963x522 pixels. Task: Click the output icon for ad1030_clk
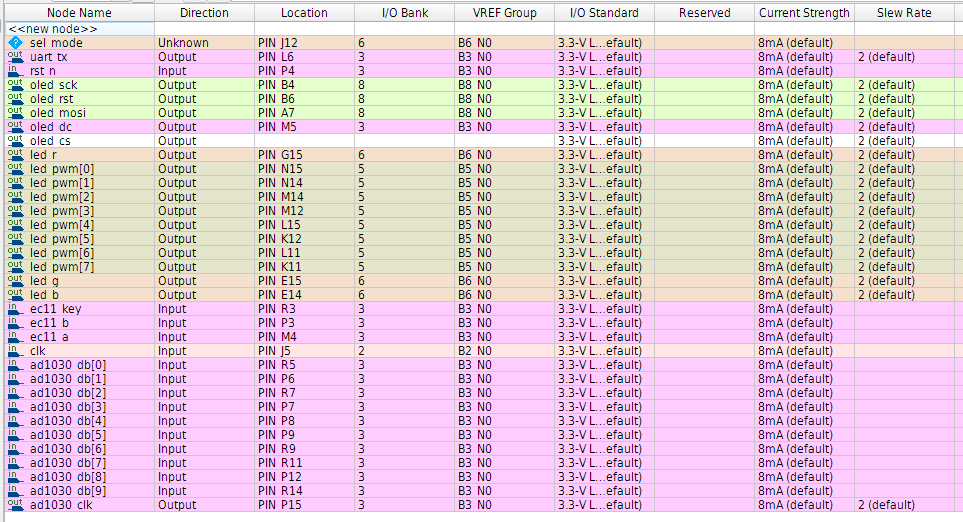click(x=15, y=505)
